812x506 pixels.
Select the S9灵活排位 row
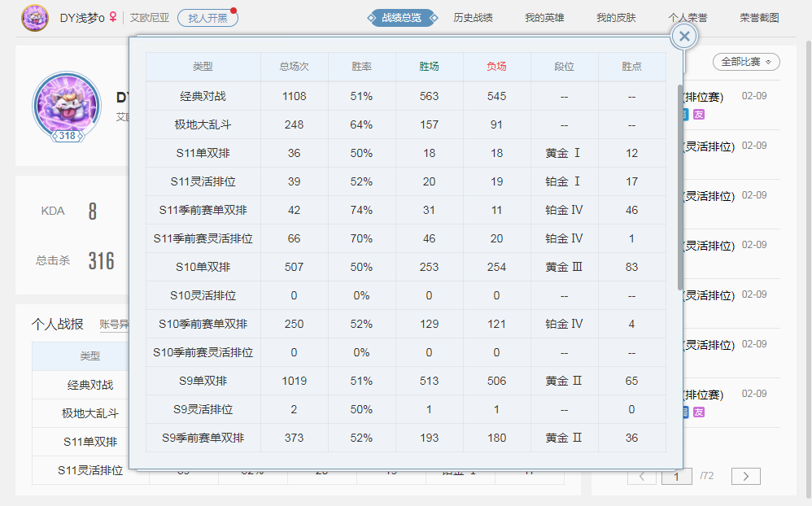(x=406, y=409)
